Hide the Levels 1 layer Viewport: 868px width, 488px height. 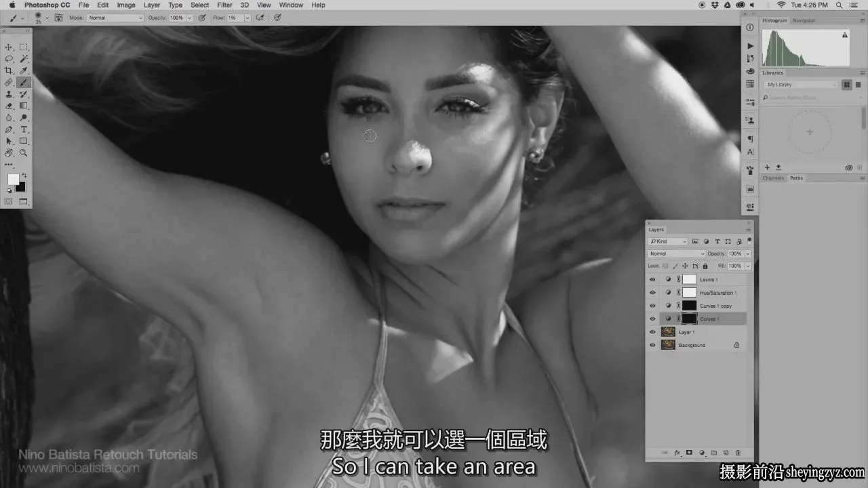click(652, 279)
